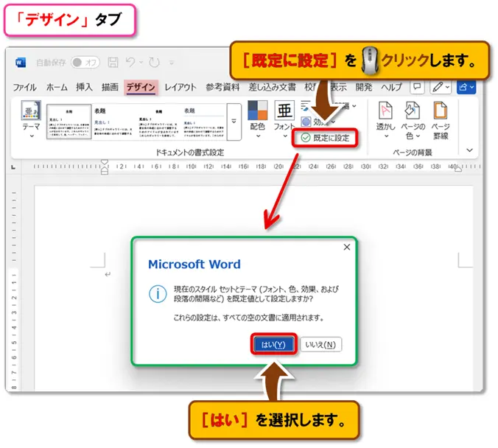Select the second style set with blue 見出し

[114, 122]
